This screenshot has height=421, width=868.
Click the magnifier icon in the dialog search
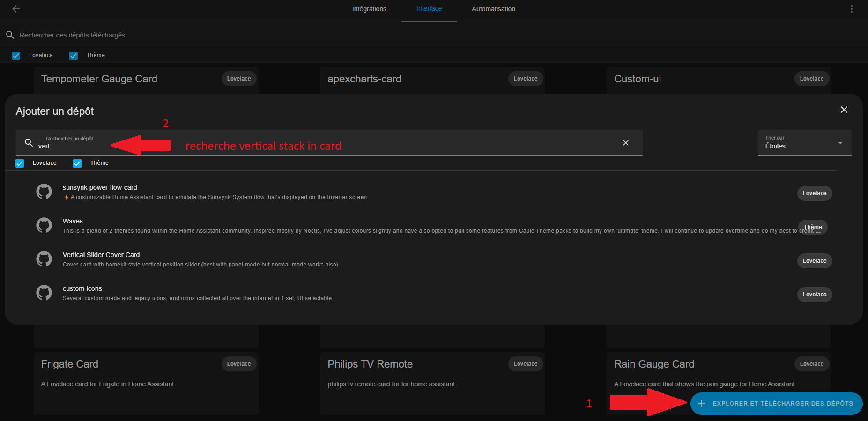pyautogui.click(x=29, y=142)
